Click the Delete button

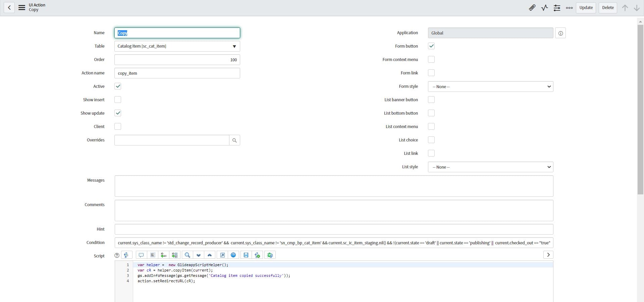[x=607, y=8]
